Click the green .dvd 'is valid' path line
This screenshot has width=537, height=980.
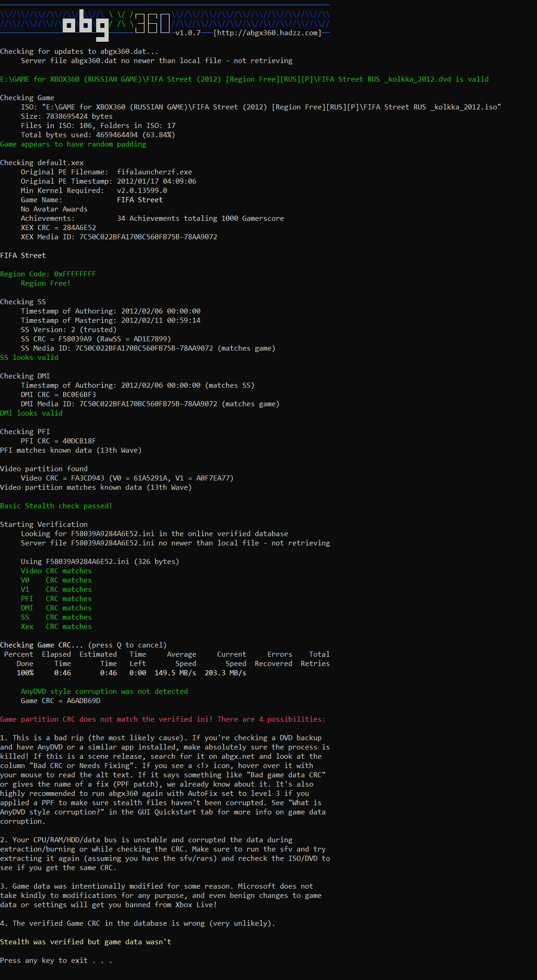244,79
